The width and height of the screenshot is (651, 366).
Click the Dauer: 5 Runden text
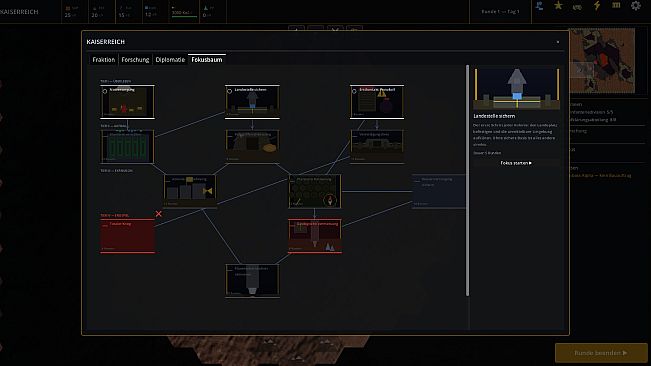487,153
